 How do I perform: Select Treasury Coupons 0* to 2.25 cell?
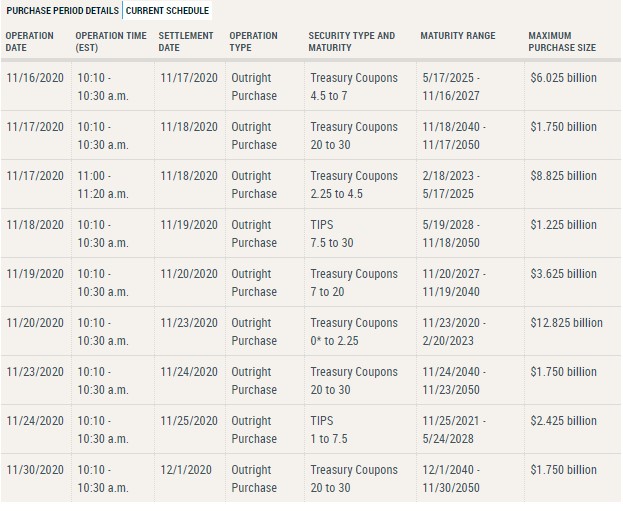[x=353, y=332]
